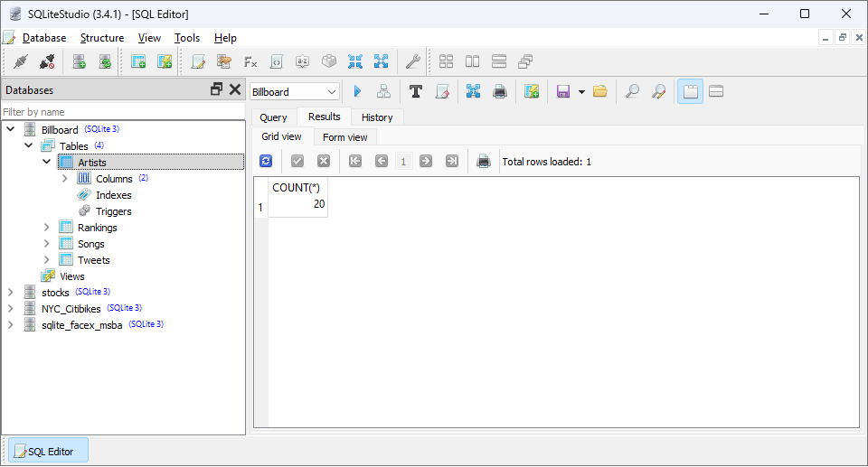
Task: Select the Grid view tab
Action: [281, 136]
